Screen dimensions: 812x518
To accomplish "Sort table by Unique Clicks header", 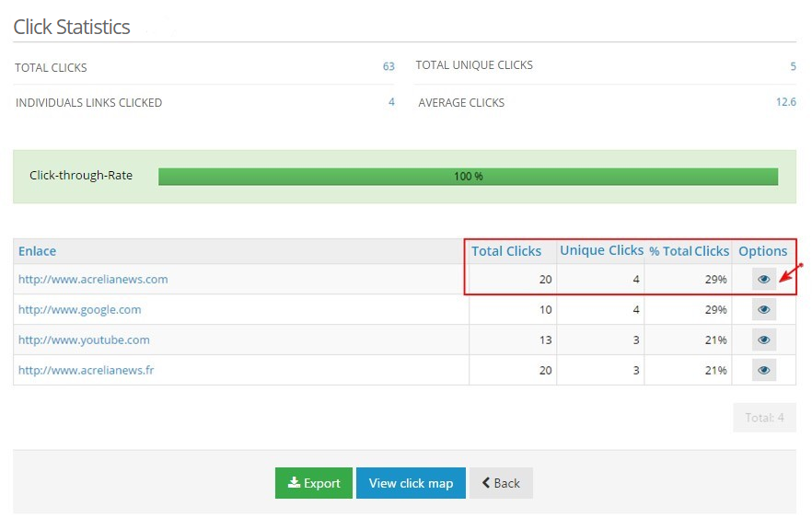I will [601, 250].
